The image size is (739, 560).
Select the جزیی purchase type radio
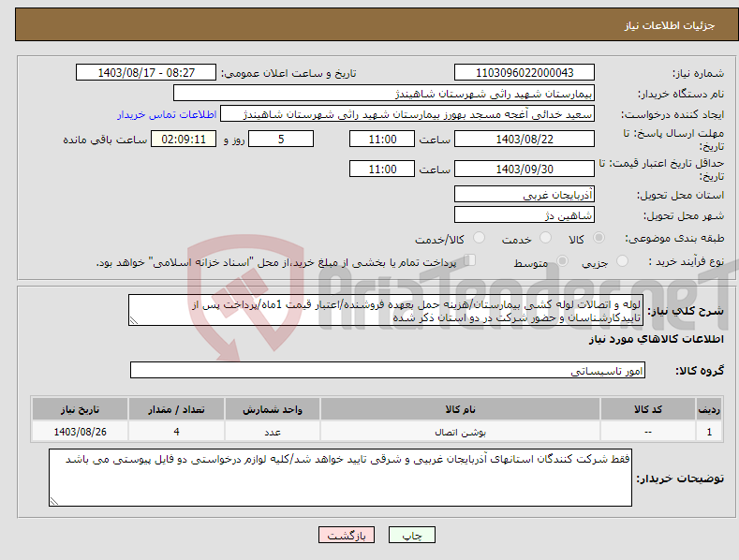pyautogui.click(x=622, y=261)
